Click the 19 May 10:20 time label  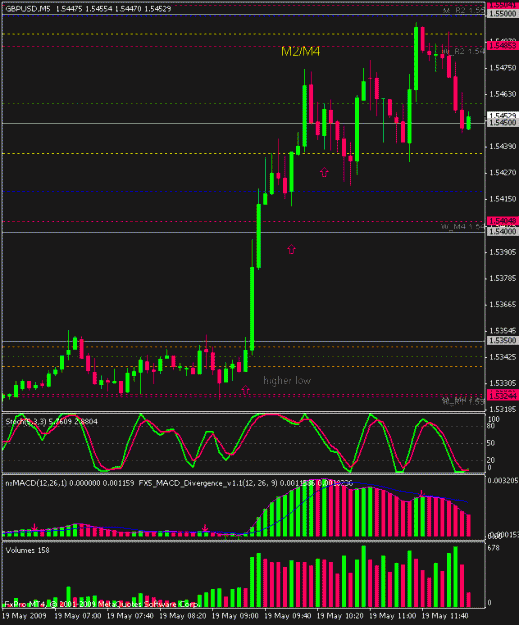(x=340, y=616)
